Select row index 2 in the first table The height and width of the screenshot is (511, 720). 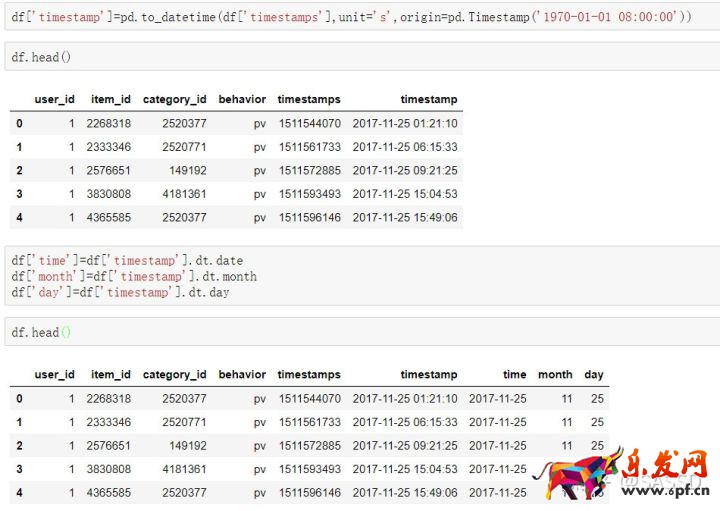[x=19, y=170]
